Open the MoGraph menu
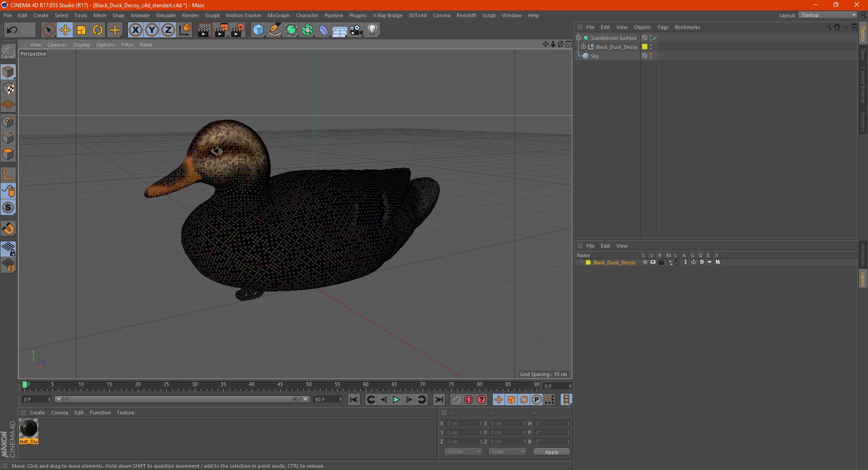The height and width of the screenshot is (470, 868). 278,15
